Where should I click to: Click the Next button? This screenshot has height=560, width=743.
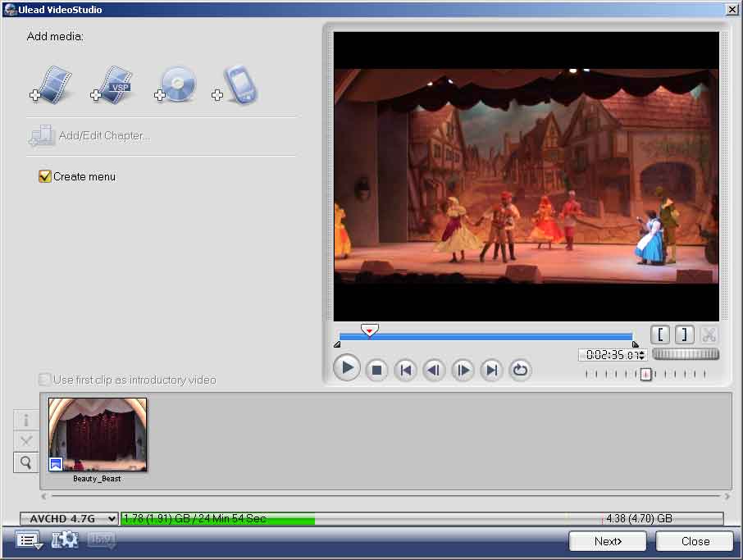point(608,541)
